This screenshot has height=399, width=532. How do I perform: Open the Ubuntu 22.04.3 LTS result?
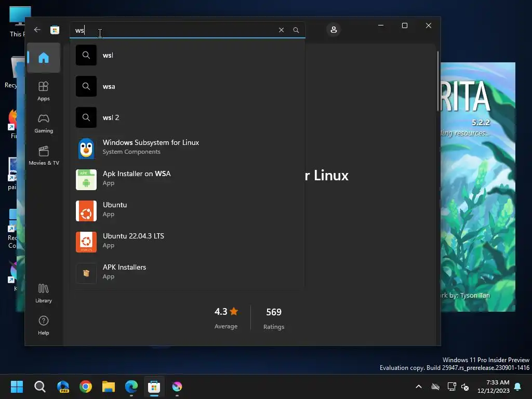(x=187, y=242)
